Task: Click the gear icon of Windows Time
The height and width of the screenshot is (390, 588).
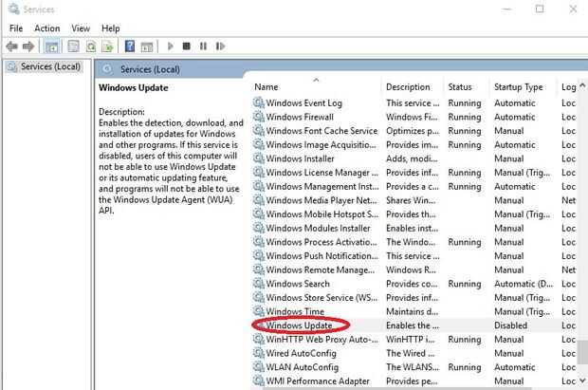Action: (258, 310)
